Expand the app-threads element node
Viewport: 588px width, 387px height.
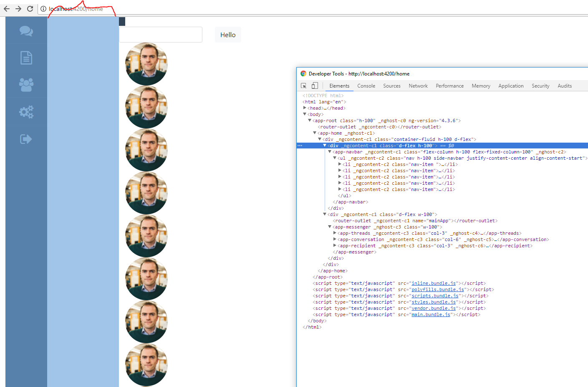tap(335, 233)
